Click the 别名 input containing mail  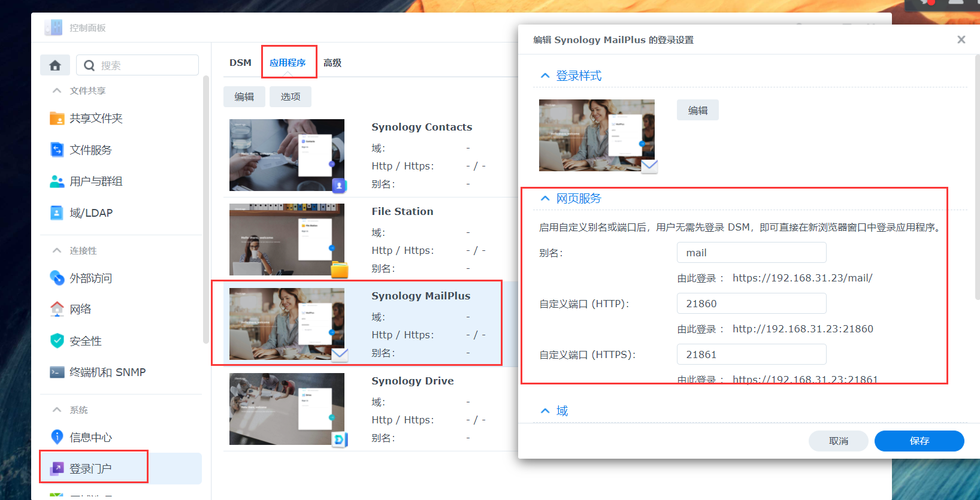click(752, 253)
